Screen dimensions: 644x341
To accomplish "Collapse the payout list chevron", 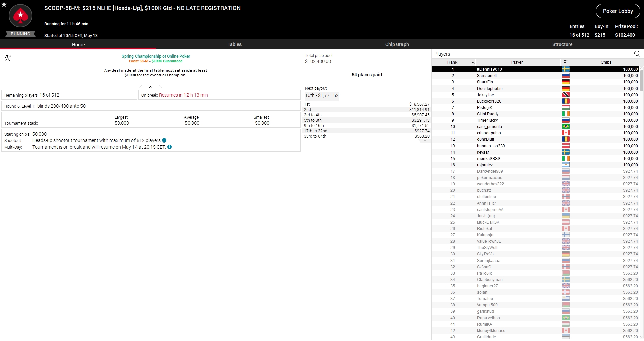I will (x=425, y=141).
